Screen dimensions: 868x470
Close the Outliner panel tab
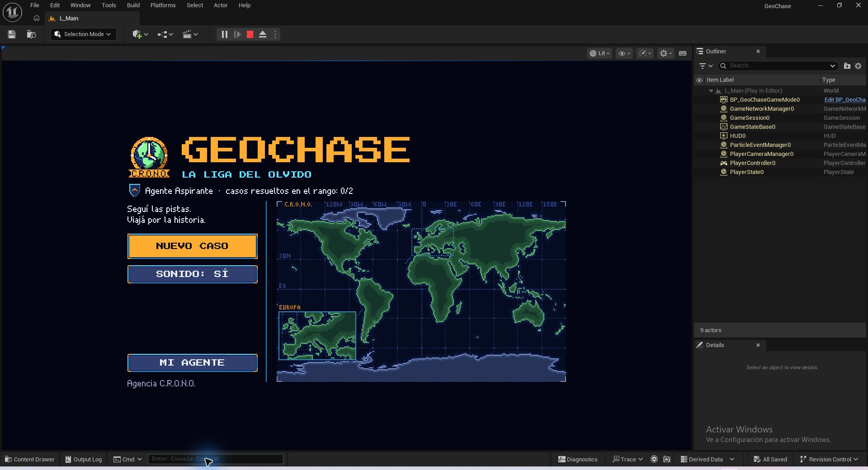point(758,52)
